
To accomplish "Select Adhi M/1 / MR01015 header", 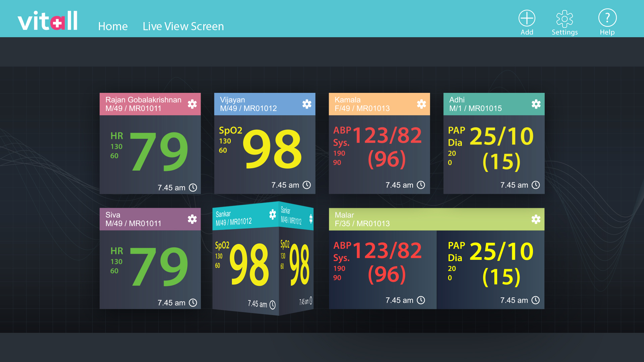I will 494,104.
